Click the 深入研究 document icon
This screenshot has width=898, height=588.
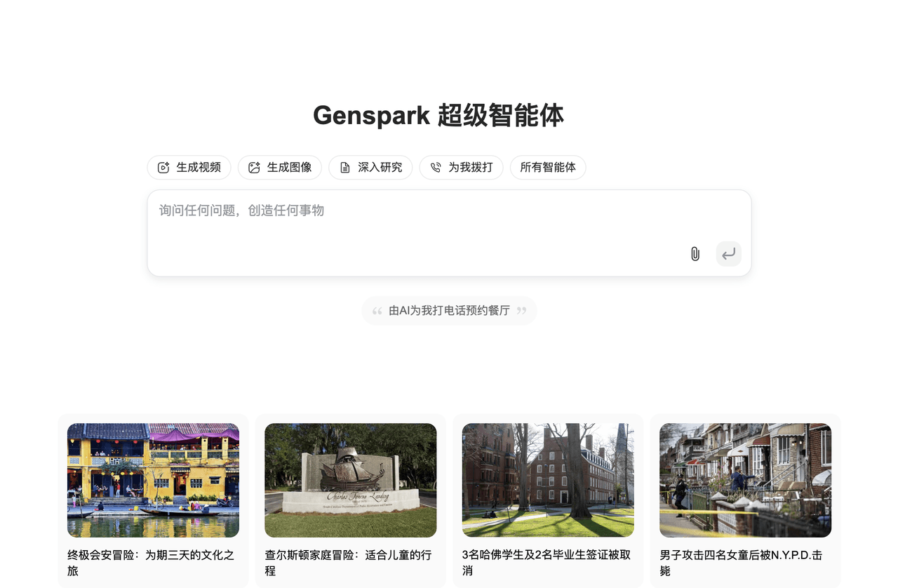[344, 168]
